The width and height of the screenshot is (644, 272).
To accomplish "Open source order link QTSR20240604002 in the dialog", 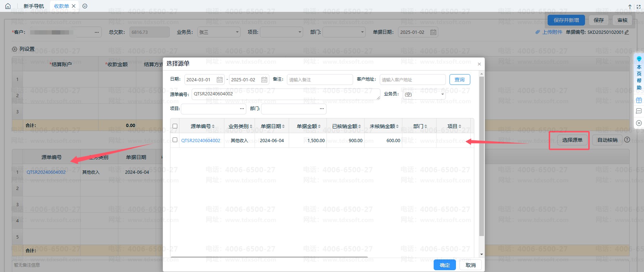I will click(201, 141).
